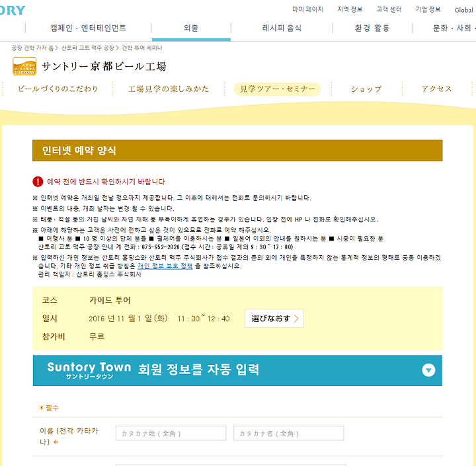Click the 選びなおす reselect button

pyautogui.click(x=274, y=319)
